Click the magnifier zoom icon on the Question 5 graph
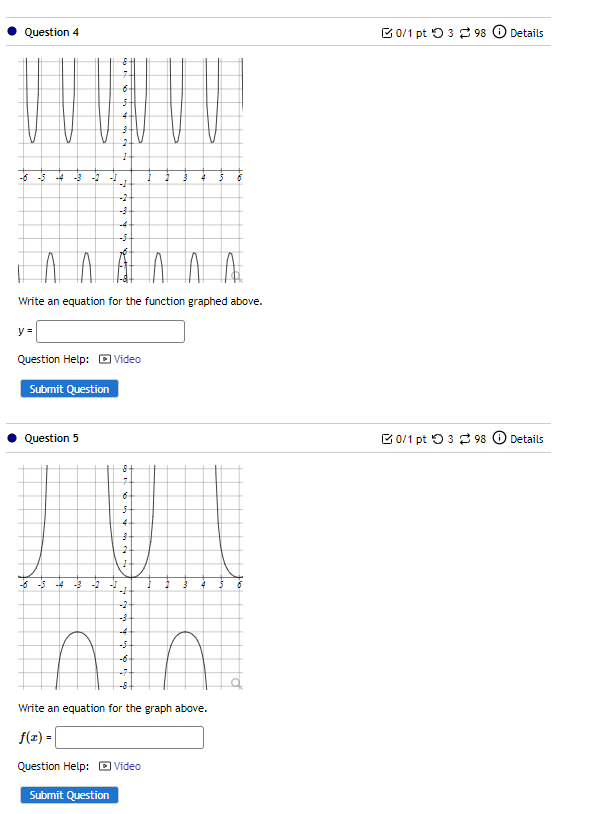Screen dimensions: 600x814 coord(235,682)
